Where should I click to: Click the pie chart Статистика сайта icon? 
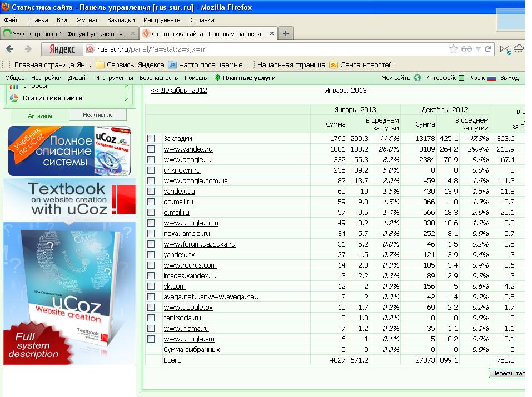tap(14, 98)
